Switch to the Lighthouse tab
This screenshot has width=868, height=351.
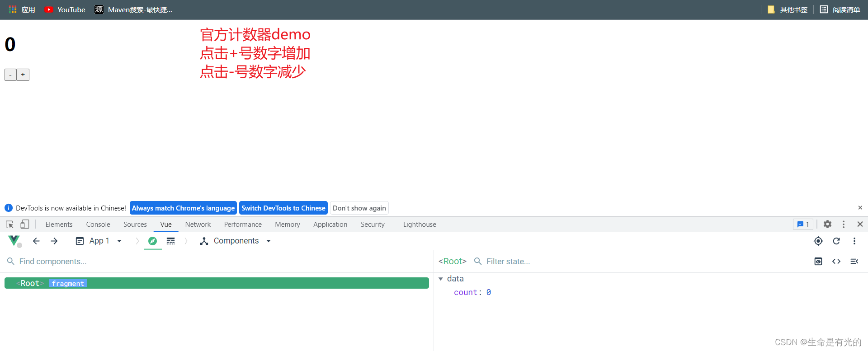(420, 224)
